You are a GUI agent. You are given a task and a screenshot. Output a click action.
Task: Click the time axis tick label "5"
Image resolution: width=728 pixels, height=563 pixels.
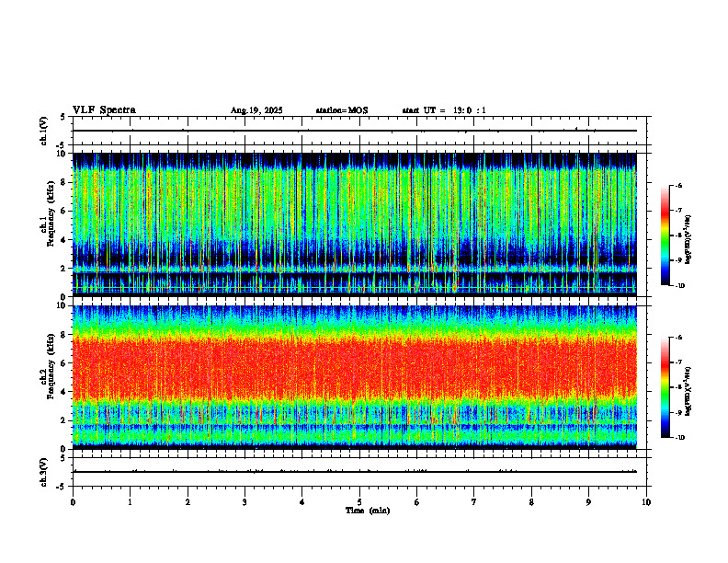pyautogui.click(x=359, y=502)
